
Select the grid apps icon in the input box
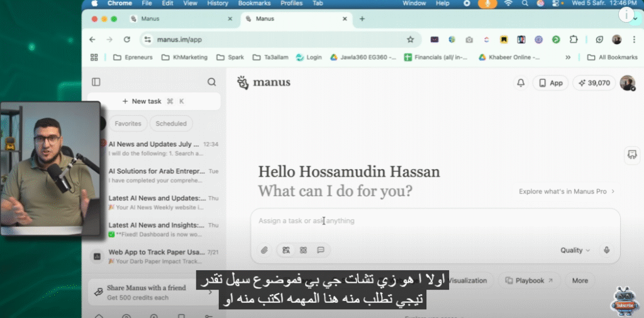tap(304, 250)
